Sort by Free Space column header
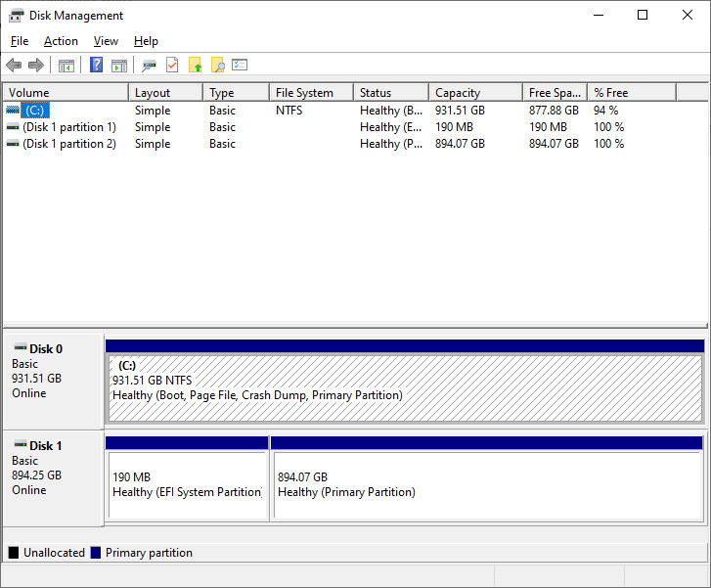The width and height of the screenshot is (711, 588). pyautogui.click(x=555, y=93)
